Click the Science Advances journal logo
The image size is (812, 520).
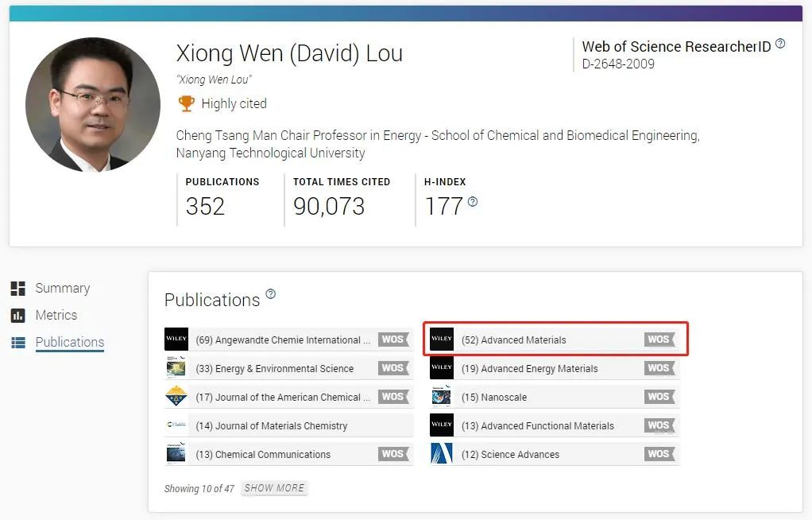coord(442,454)
